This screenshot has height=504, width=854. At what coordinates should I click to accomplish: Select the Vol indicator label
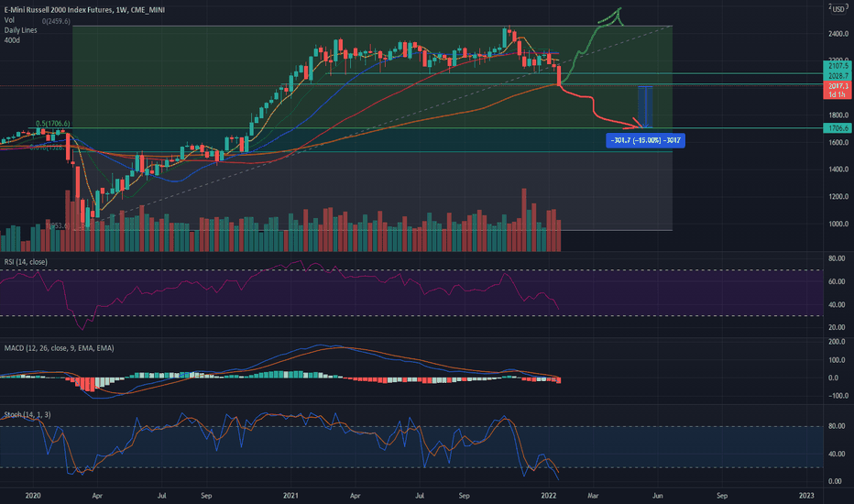(x=9, y=20)
